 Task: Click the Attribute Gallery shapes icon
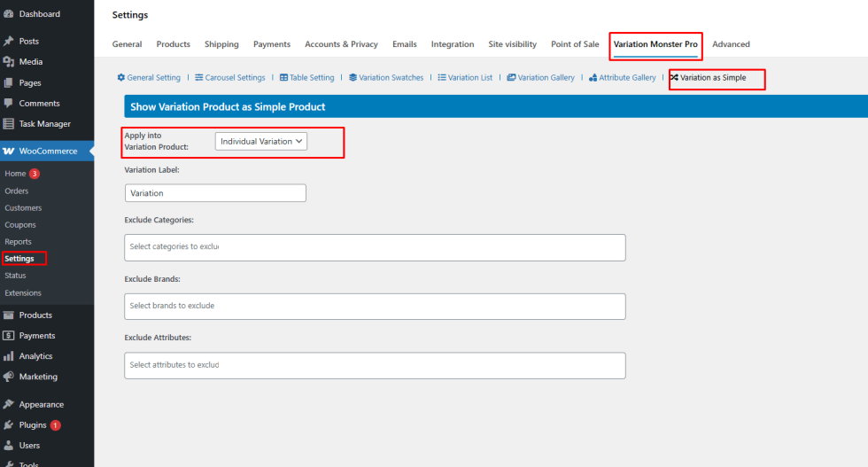pos(593,78)
